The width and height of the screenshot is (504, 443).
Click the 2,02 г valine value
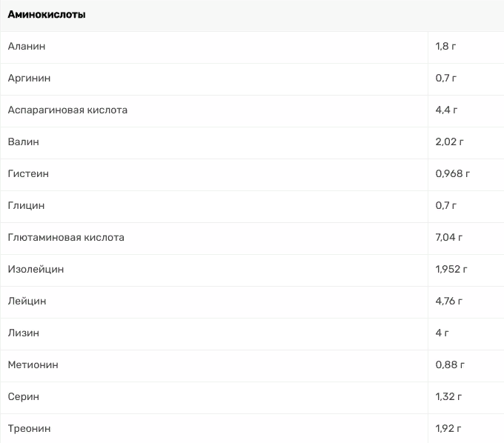449,141
